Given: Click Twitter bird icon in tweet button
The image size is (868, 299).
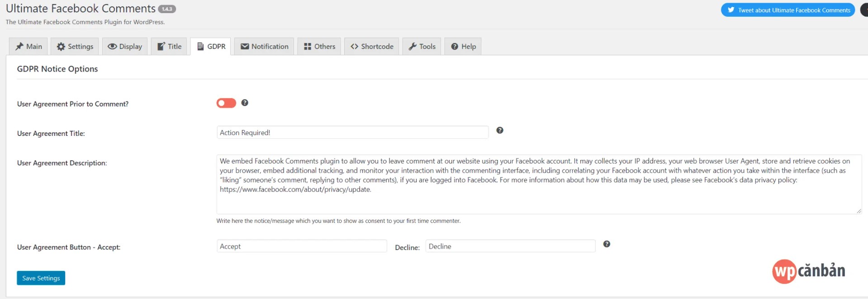Looking at the screenshot, I should pyautogui.click(x=731, y=10).
